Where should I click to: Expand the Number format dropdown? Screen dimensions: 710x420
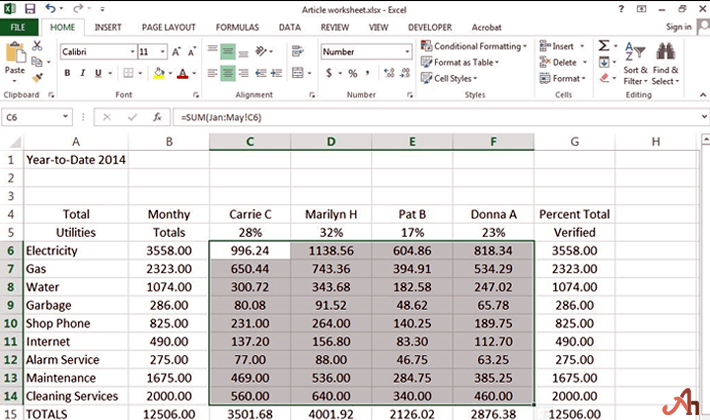point(407,51)
